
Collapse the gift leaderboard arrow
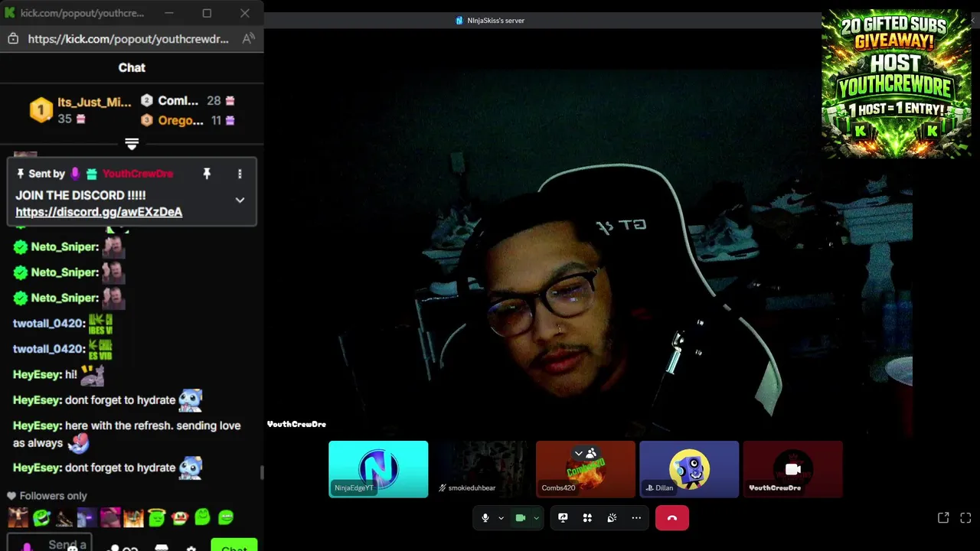click(x=132, y=144)
